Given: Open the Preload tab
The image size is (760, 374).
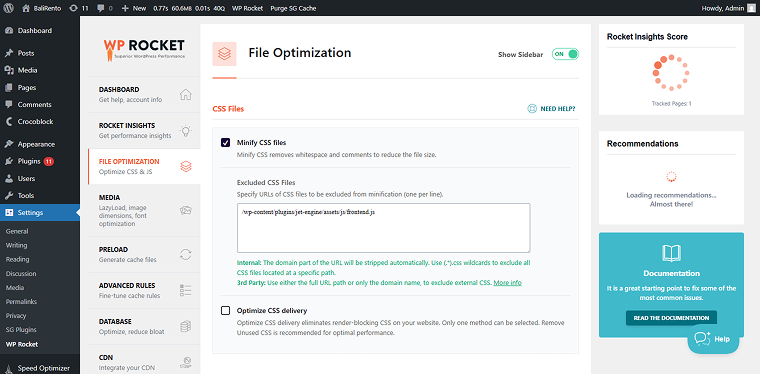Looking at the screenshot, I should (144, 254).
